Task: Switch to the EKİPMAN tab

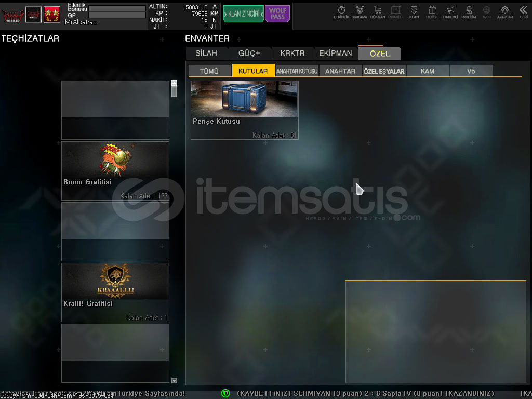Action: point(335,54)
